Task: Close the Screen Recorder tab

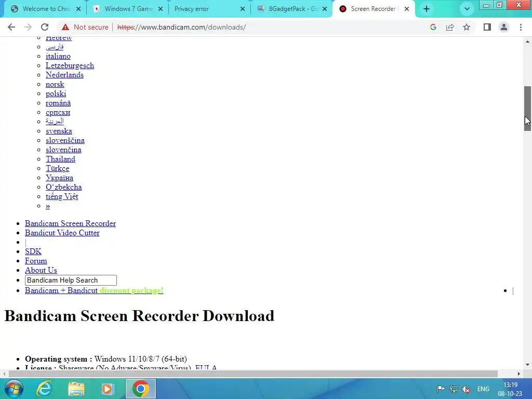Action: tap(407, 9)
